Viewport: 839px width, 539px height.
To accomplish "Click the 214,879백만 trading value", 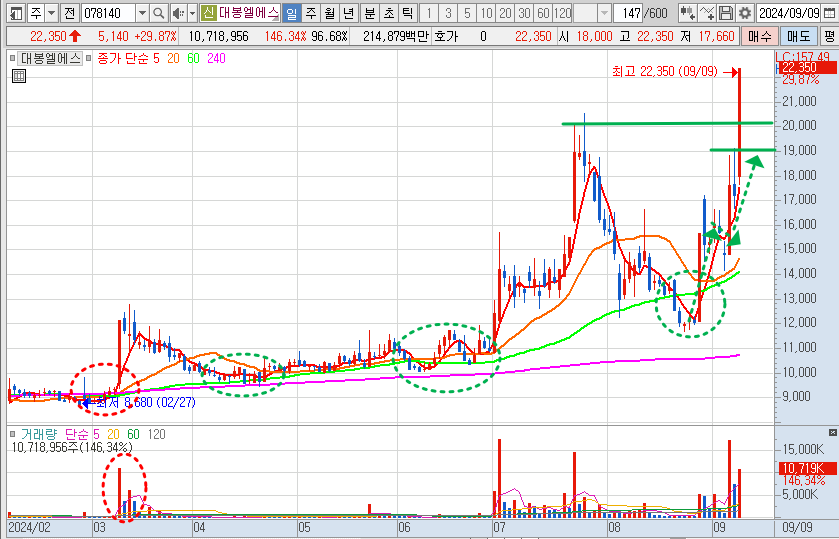I will [x=396, y=36].
